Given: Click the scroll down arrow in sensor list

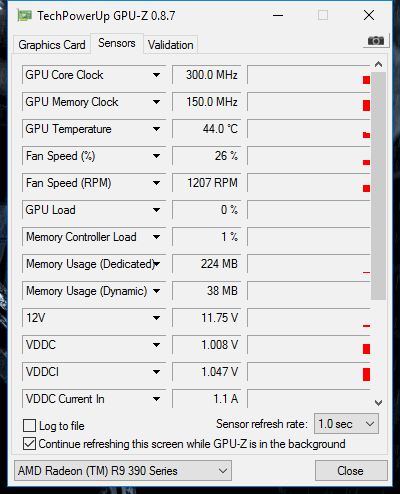Looking at the screenshot, I should point(378,403).
